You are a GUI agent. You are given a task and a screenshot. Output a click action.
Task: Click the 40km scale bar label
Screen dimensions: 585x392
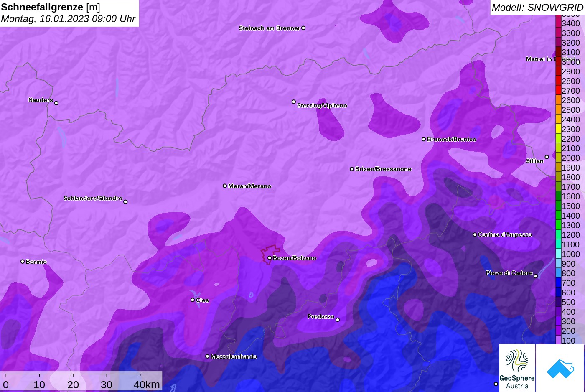147,384
